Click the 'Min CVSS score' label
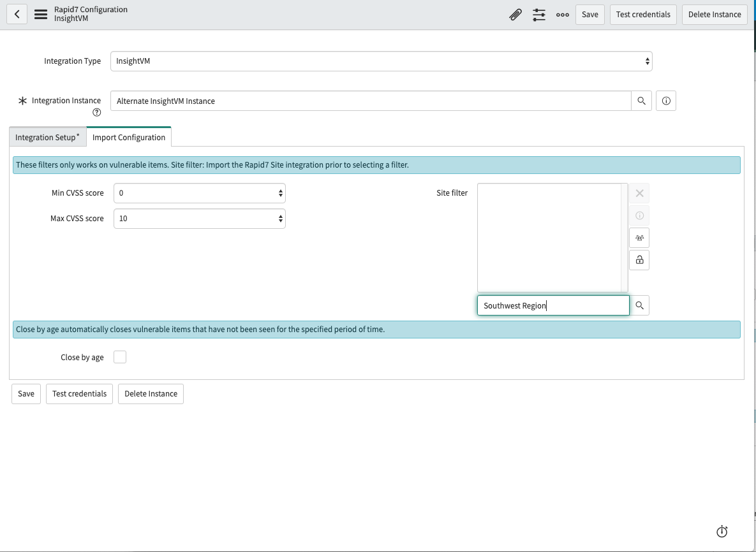Image resolution: width=756 pixels, height=552 pixels. click(78, 192)
